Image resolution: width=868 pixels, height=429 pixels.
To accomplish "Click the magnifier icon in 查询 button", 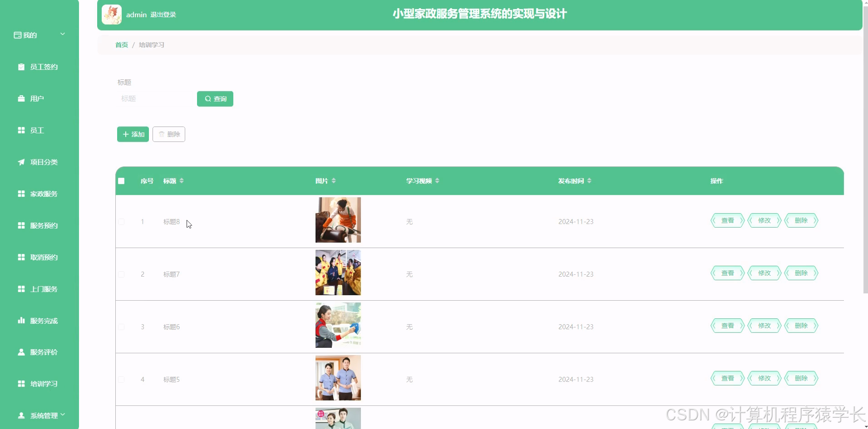I will coord(208,99).
